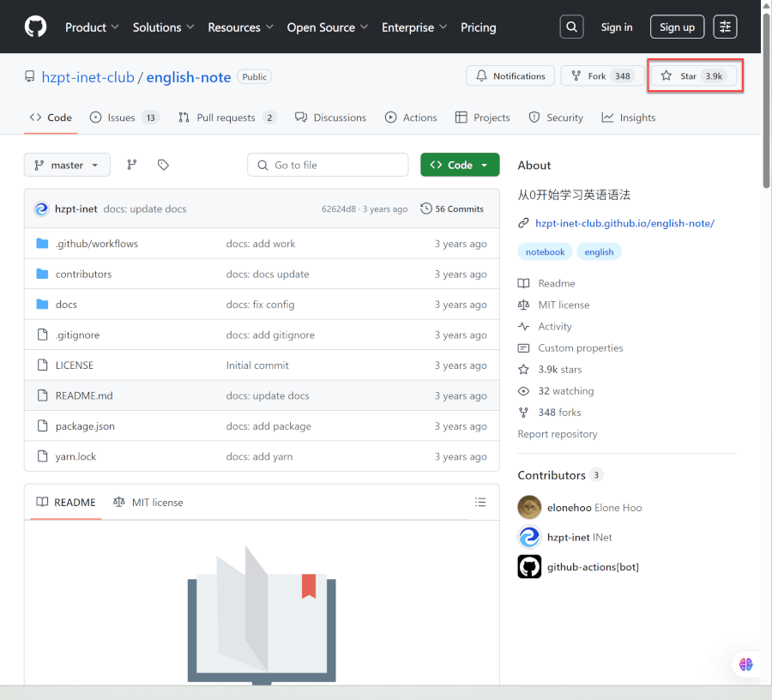Open elonehoo contributor avatar
772x700 pixels.
(529, 508)
